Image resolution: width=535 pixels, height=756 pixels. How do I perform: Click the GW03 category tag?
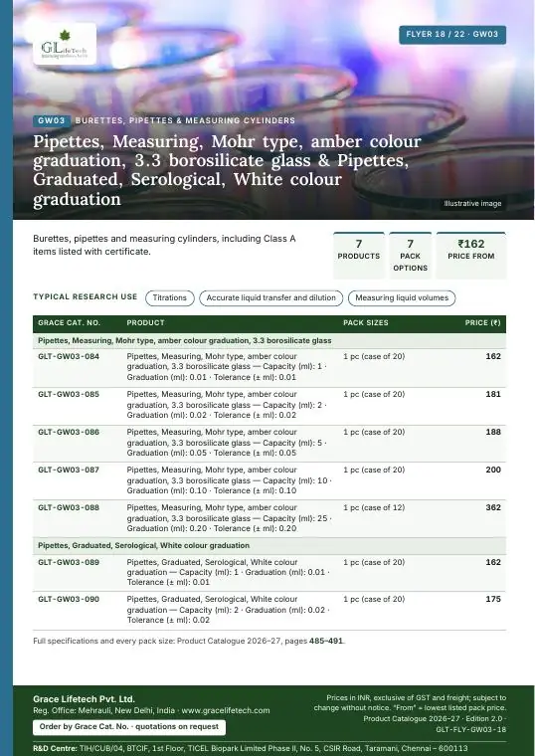pyautogui.click(x=52, y=120)
